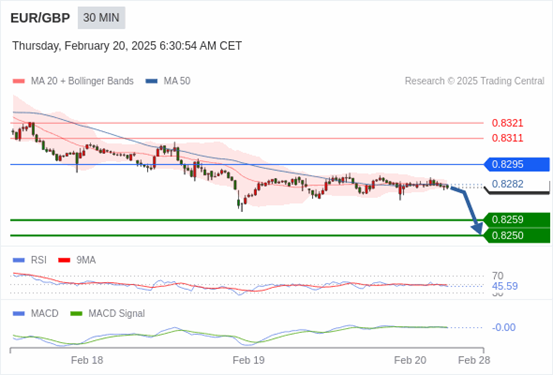This screenshot has width=553, height=375.
Task: Click the Feb 18 date axis label
Action: pos(87,360)
